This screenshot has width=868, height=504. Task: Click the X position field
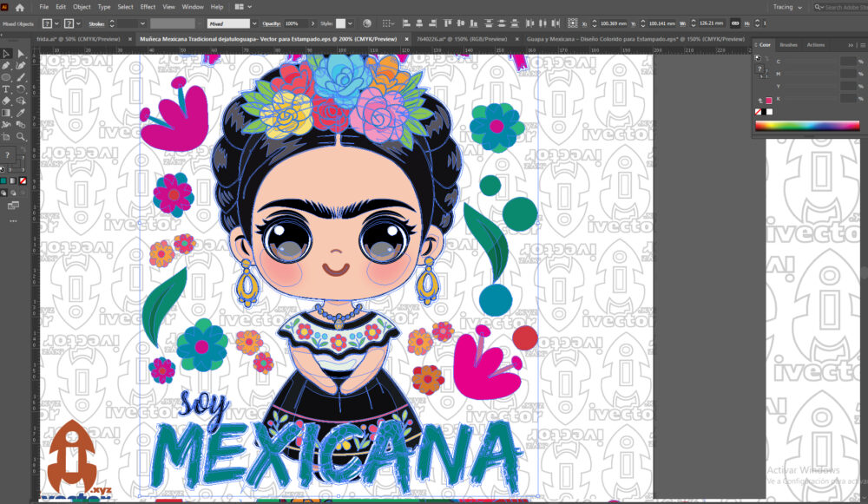click(614, 23)
